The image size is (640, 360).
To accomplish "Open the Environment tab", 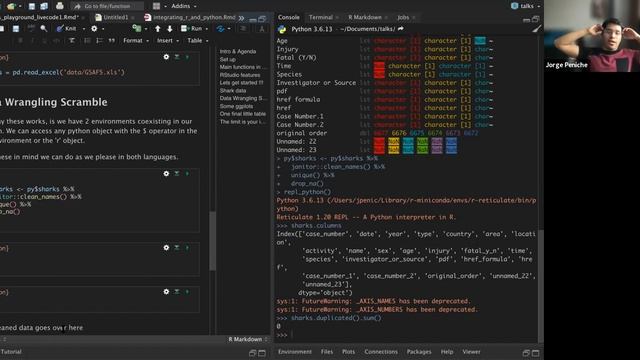I will point(295,352).
